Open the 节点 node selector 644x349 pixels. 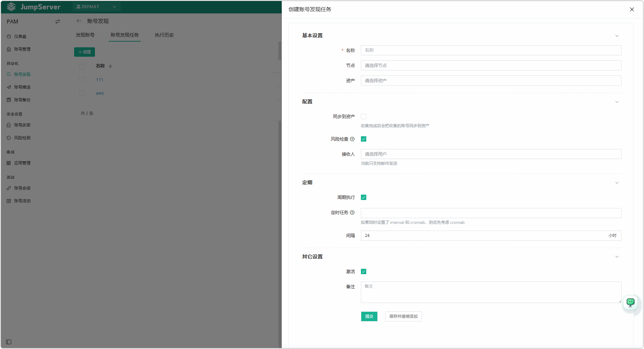pos(491,65)
